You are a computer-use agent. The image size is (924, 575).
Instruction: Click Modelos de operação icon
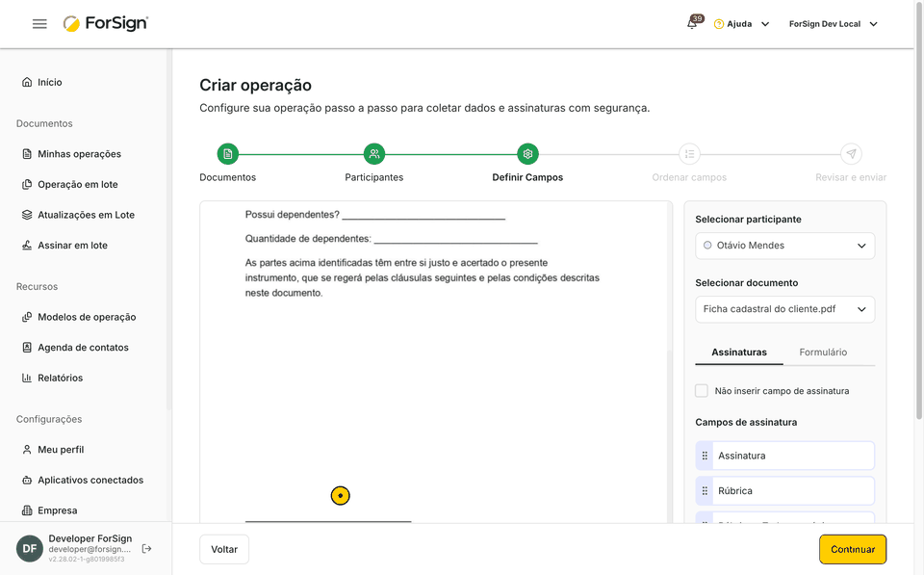click(x=27, y=317)
